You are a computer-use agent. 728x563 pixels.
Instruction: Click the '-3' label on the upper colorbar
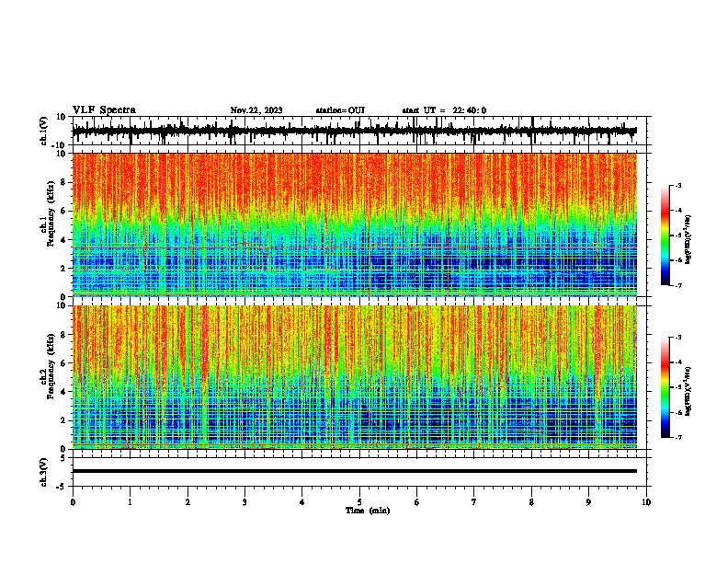[x=677, y=186]
